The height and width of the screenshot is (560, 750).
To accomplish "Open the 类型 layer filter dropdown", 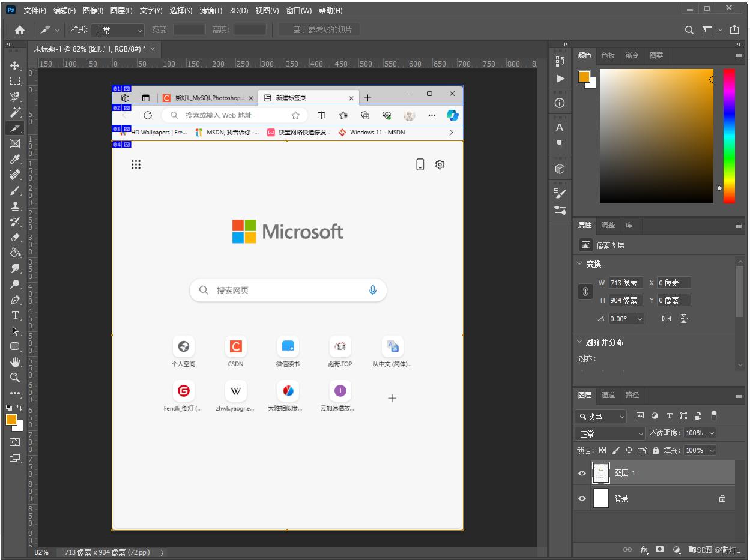I will pyautogui.click(x=600, y=416).
